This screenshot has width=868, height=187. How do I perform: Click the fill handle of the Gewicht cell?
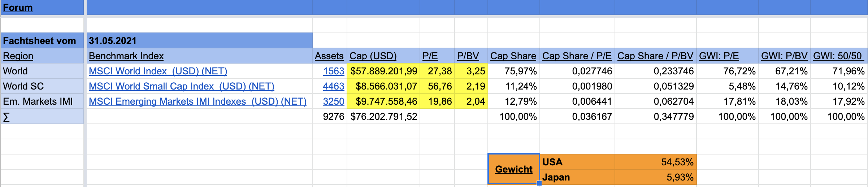coord(539,183)
